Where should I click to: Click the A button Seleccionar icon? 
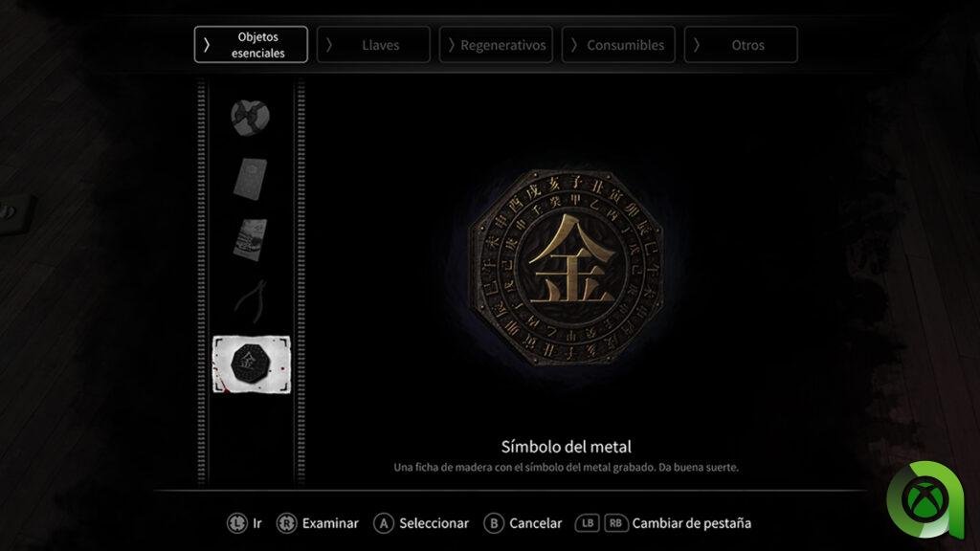coord(383,523)
